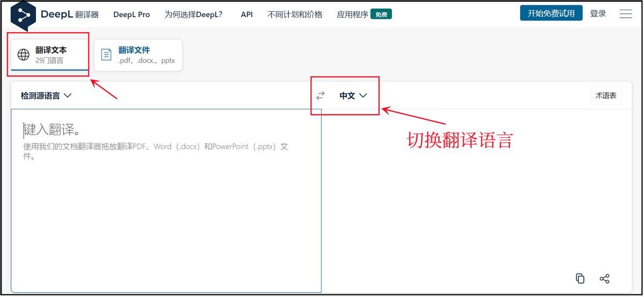The width and height of the screenshot is (644, 297).
Task: Open 为何选择DeepL? in the navigation
Action: [x=193, y=14]
